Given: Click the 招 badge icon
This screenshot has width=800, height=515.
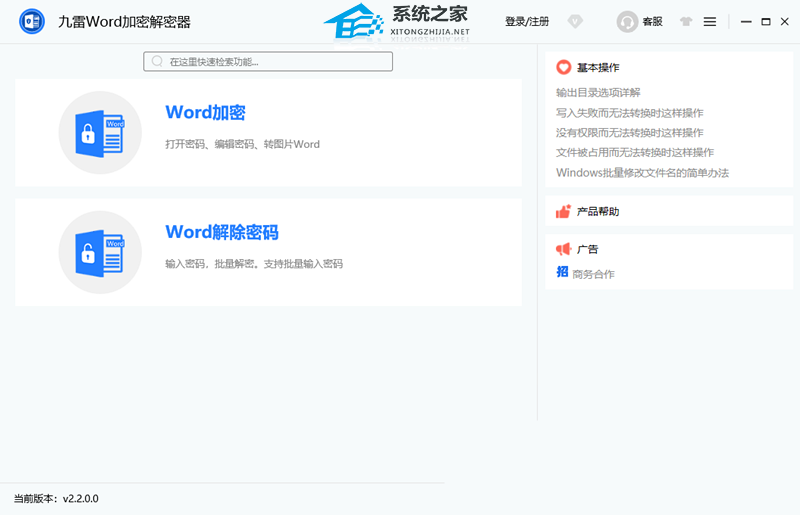Looking at the screenshot, I should coord(562,273).
